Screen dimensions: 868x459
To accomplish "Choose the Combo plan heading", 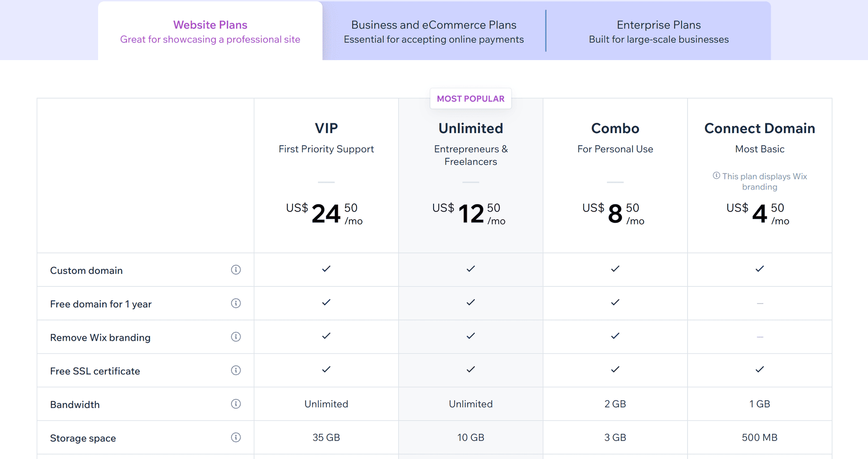I will (x=615, y=128).
